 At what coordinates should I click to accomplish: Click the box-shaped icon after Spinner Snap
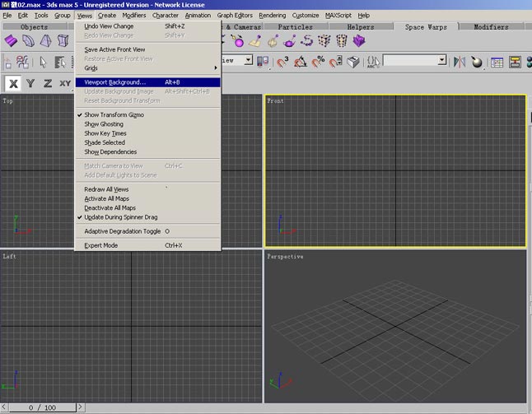pyautogui.click(x=353, y=62)
